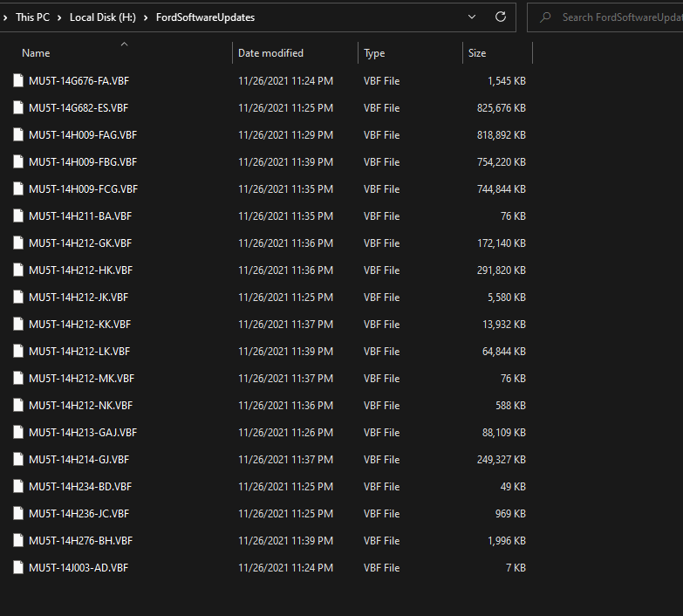Screen dimensions: 683x616
Task: Expand the chevron after Local Disk (H:)
Action: tap(147, 17)
